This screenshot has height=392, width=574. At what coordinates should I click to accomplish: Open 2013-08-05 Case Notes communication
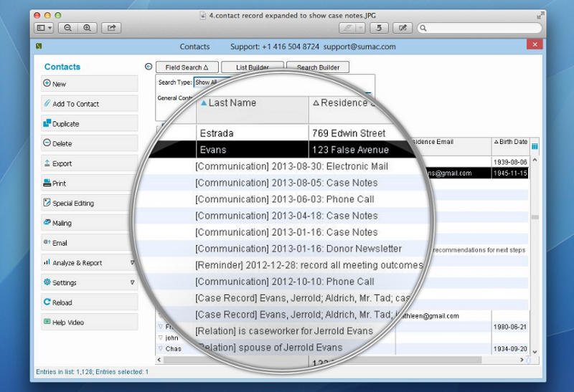(286, 183)
